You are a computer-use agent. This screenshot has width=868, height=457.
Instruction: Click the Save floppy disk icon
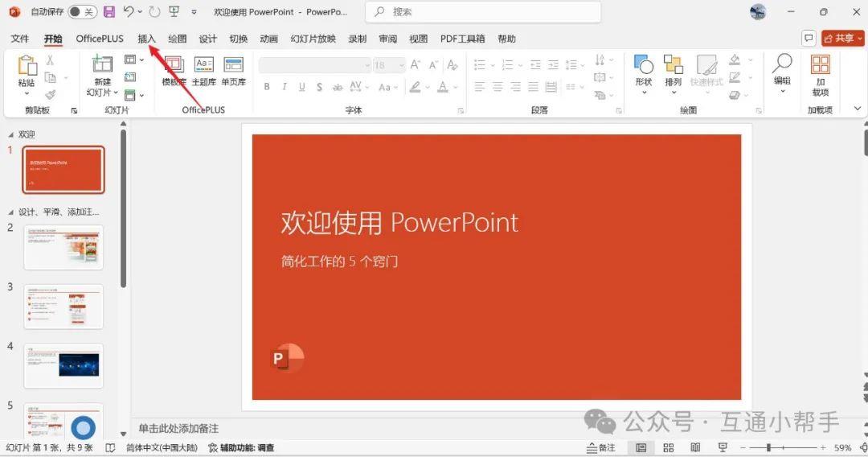[109, 11]
